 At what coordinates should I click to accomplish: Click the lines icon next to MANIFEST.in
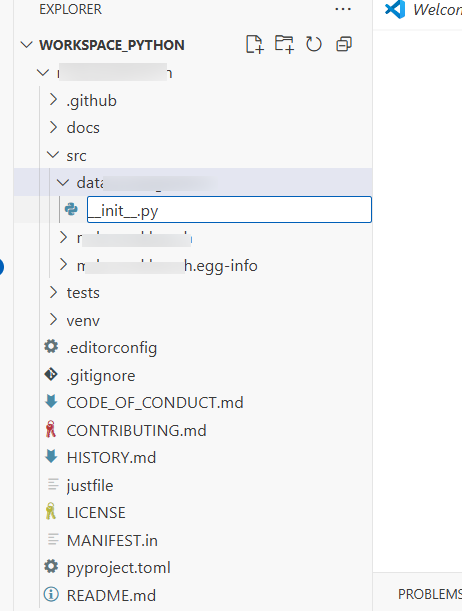coord(53,539)
